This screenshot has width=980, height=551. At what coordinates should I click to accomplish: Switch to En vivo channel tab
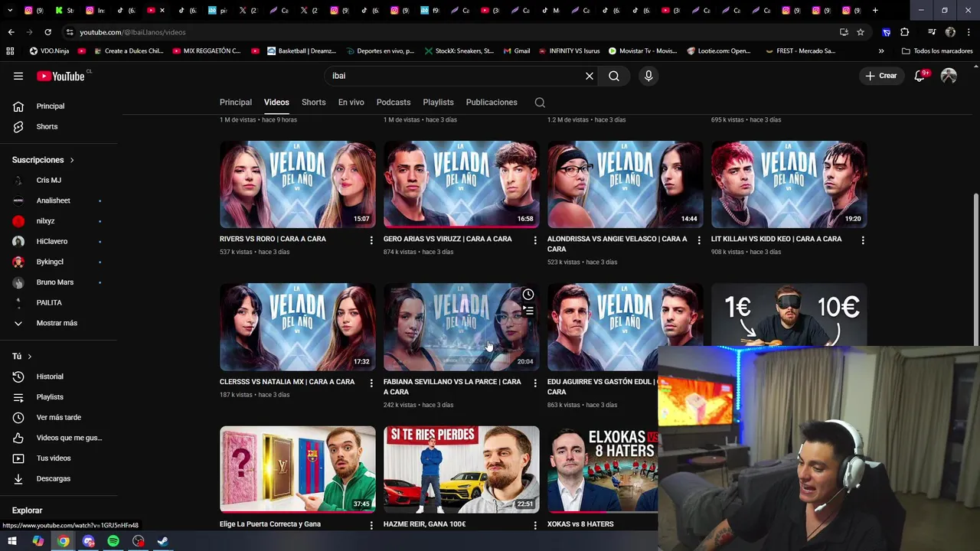[x=351, y=103]
